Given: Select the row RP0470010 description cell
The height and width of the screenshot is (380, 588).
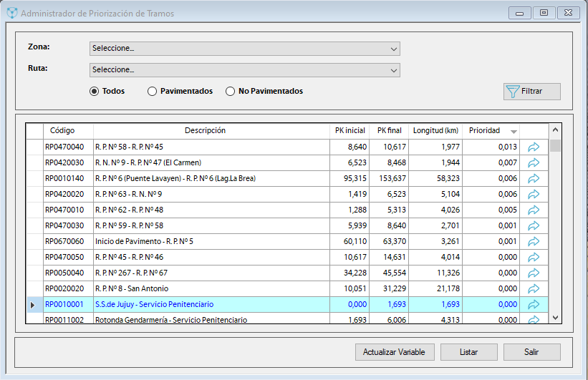Looking at the screenshot, I should tap(211, 210).
